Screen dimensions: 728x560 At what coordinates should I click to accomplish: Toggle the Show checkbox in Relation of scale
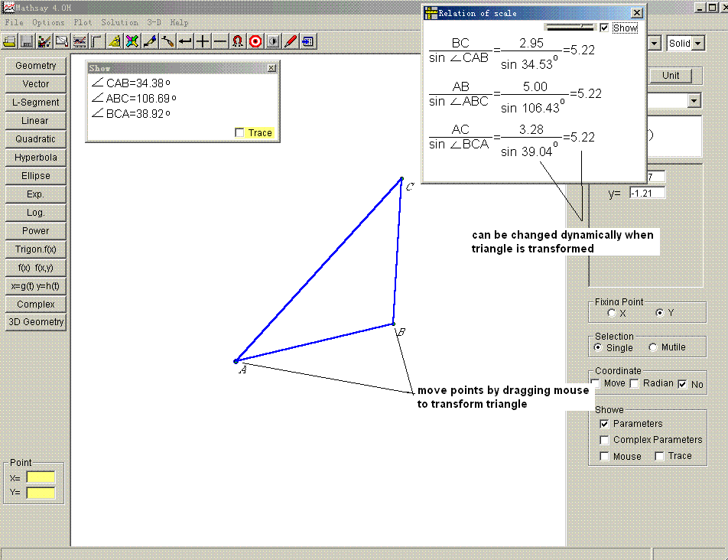coord(604,28)
